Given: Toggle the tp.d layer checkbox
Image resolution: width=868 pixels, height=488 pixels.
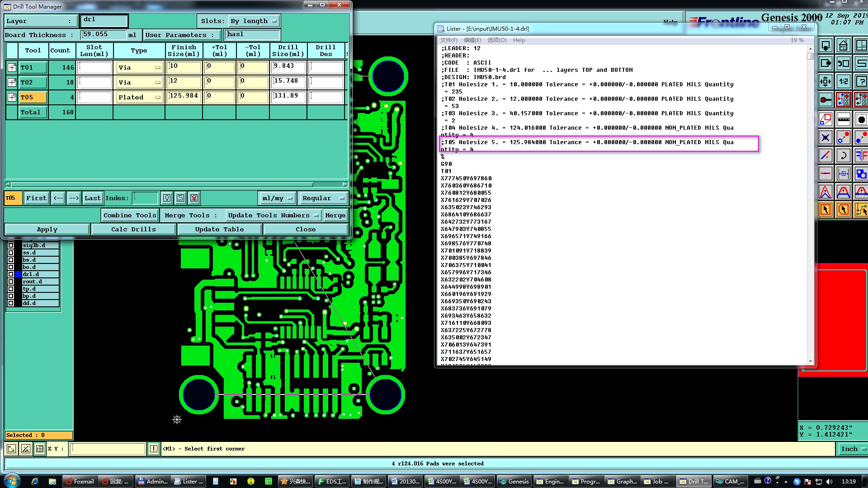Looking at the screenshot, I should tap(11, 289).
